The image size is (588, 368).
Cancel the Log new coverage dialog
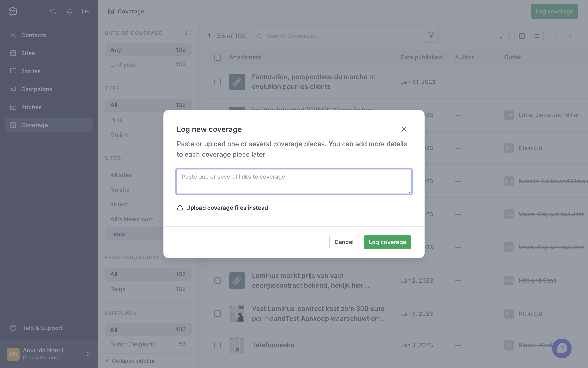point(344,242)
